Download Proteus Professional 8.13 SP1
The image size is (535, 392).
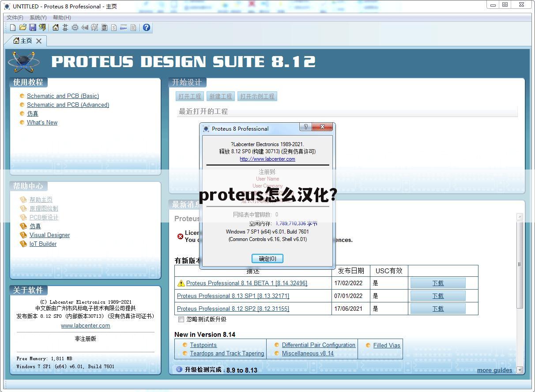point(438,296)
